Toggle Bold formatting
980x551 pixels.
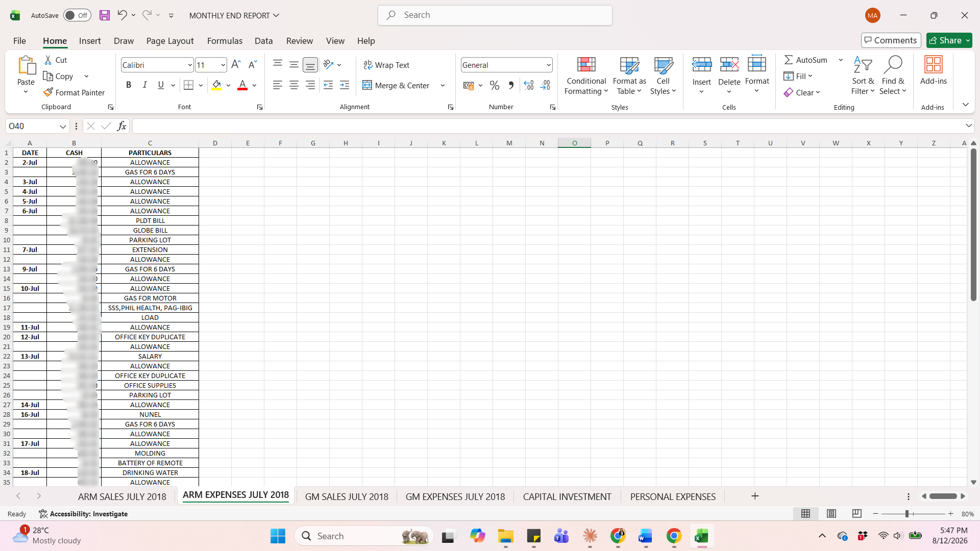[129, 85]
